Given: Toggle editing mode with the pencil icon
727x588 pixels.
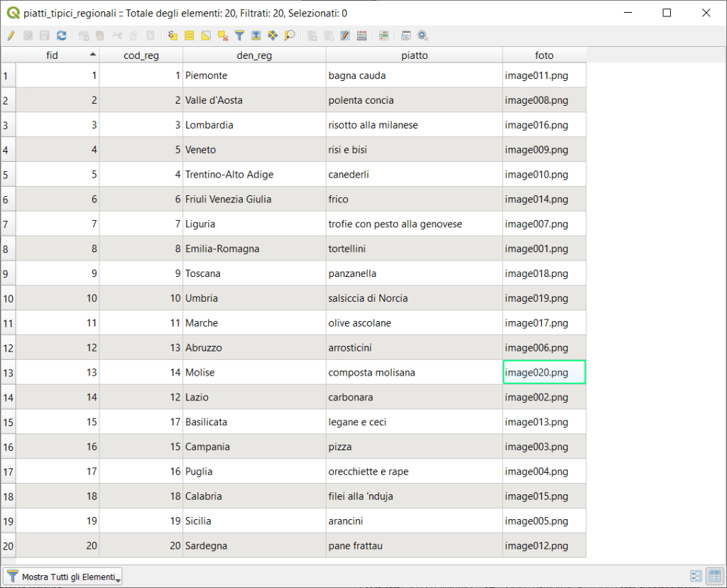Looking at the screenshot, I should click(x=11, y=36).
